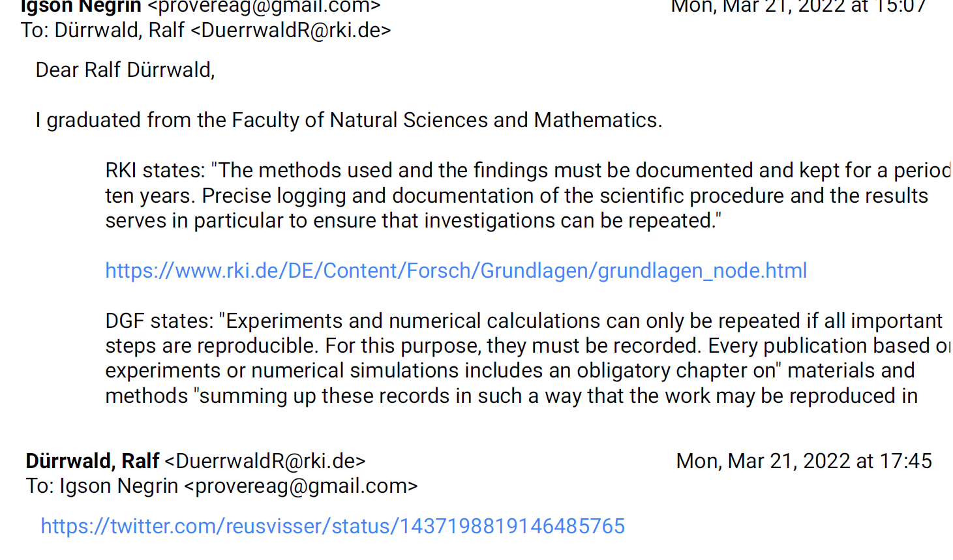Image resolution: width=953 pixels, height=560 pixels.
Task: Click sender address provereag@gmail.com in first header
Action: 264,7
